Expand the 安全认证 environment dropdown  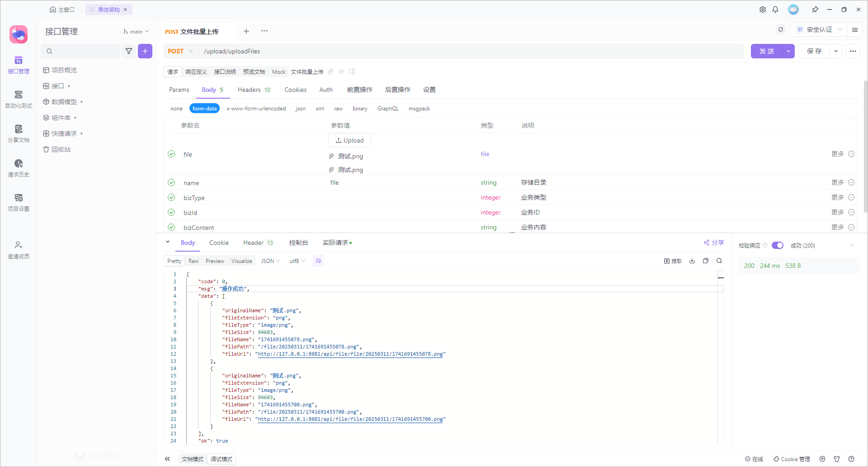(819, 29)
